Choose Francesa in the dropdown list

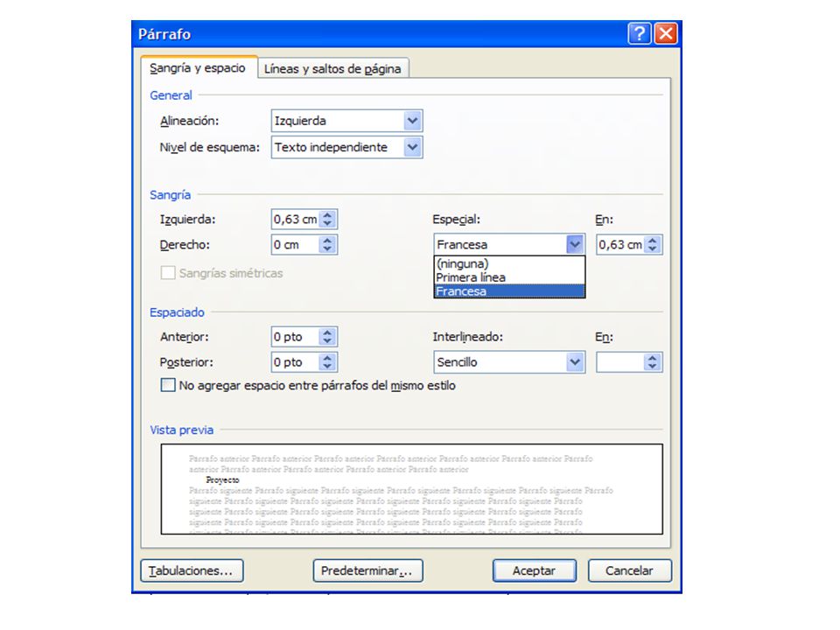click(x=509, y=291)
